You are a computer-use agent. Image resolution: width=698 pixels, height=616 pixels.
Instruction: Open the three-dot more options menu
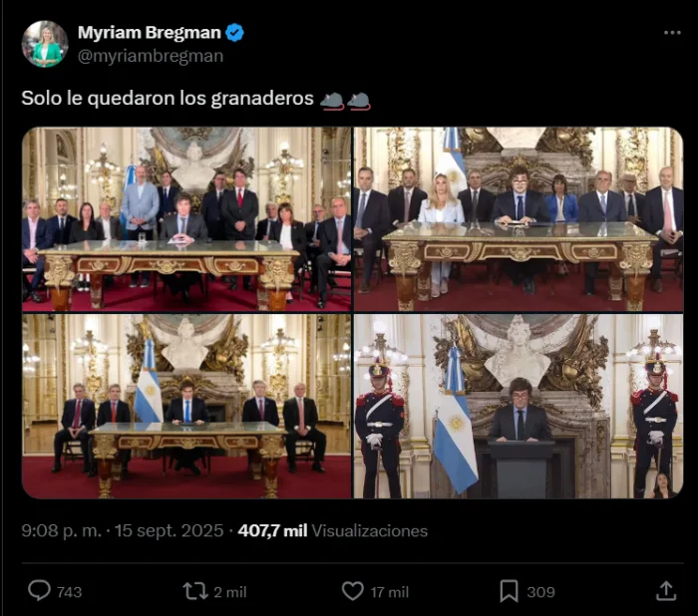[x=672, y=33]
